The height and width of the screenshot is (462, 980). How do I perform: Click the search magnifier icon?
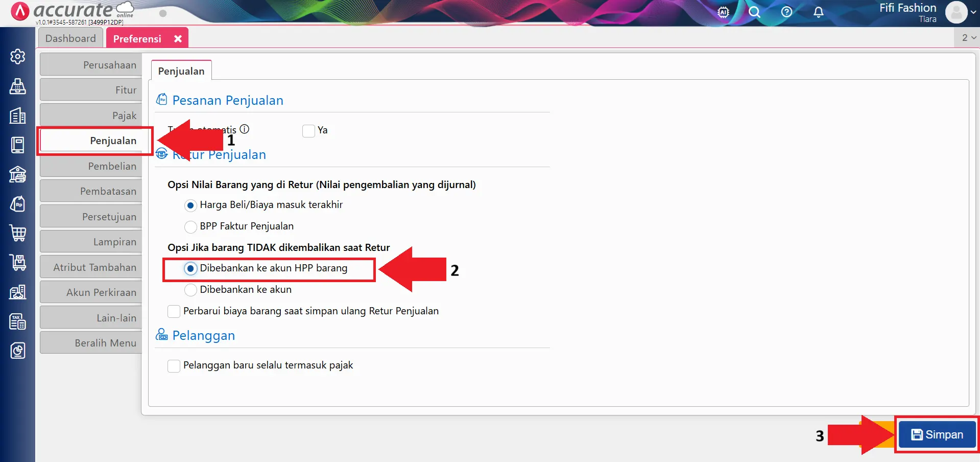coord(754,12)
